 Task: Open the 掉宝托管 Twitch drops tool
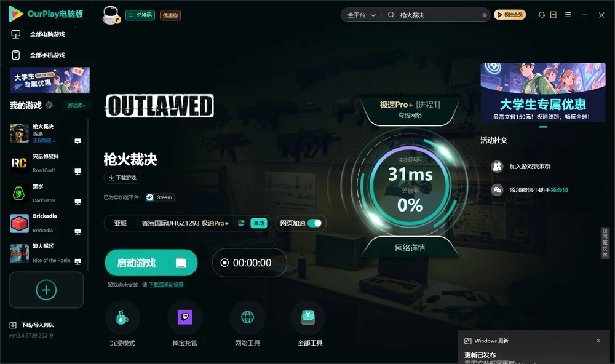[184, 317]
